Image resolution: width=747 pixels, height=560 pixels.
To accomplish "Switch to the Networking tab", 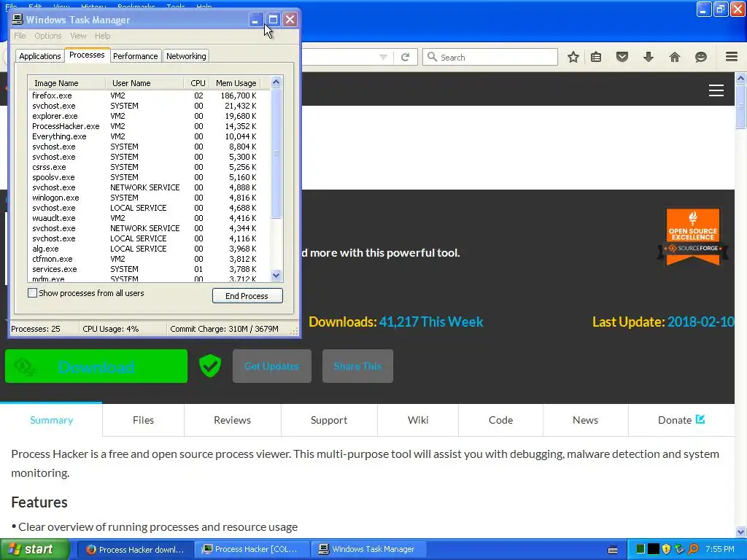I will point(186,56).
